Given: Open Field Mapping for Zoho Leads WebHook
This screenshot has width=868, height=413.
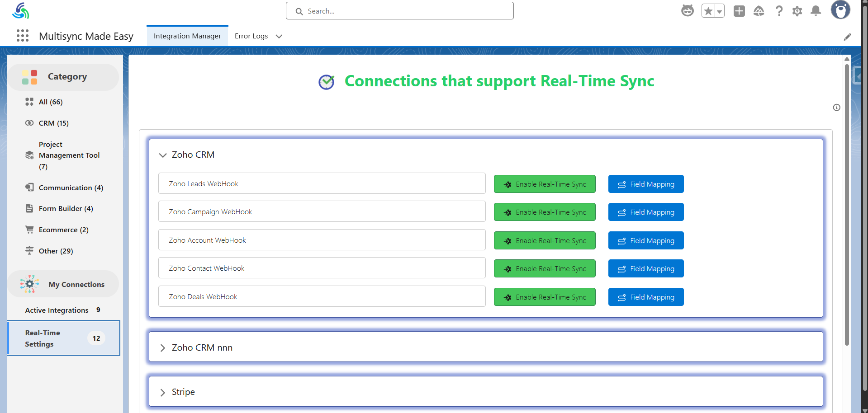Looking at the screenshot, I should click(646, 184).
